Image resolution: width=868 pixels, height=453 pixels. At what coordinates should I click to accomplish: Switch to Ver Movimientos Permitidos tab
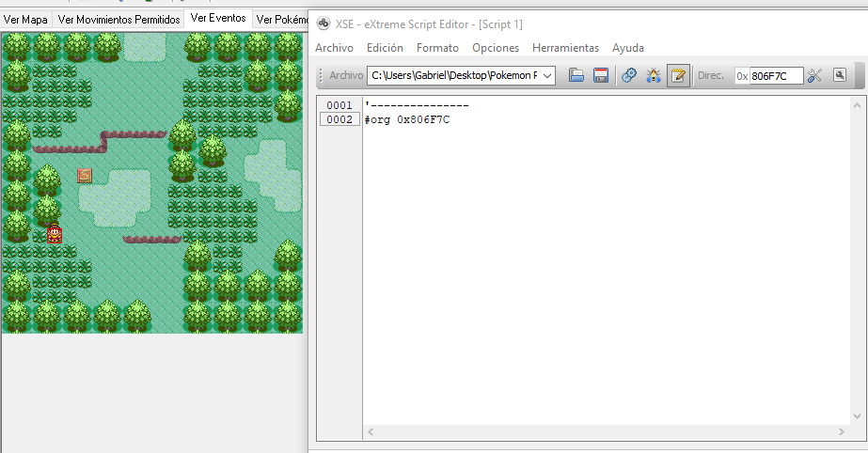[x=118, y=19]
